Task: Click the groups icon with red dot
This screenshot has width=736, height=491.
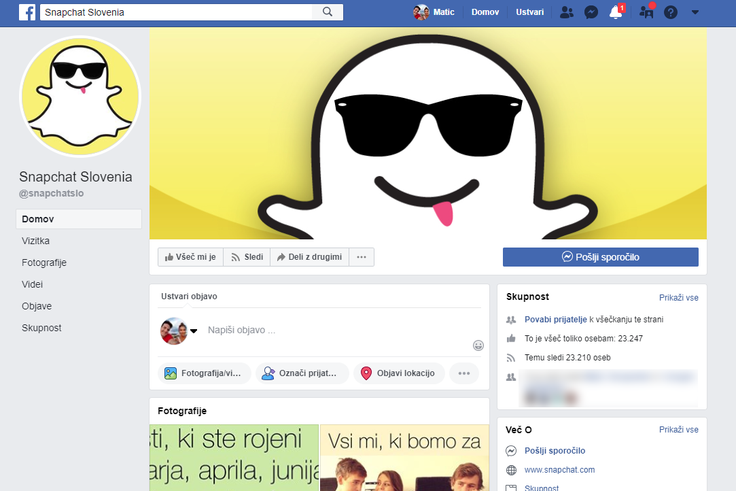Action: coord(646,12)
